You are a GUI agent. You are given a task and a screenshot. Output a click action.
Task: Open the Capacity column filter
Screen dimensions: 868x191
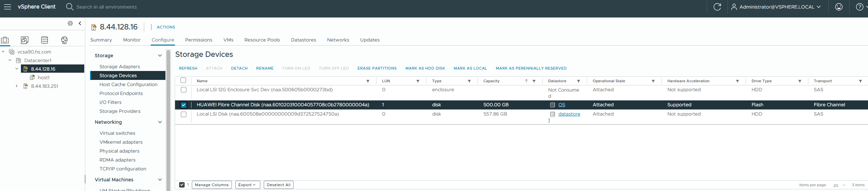coord(534,81)
